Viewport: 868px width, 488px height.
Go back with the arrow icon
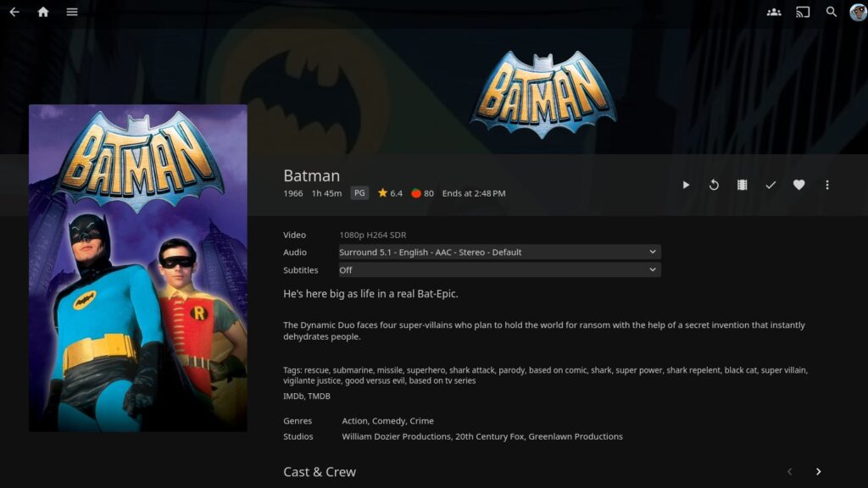14,12
